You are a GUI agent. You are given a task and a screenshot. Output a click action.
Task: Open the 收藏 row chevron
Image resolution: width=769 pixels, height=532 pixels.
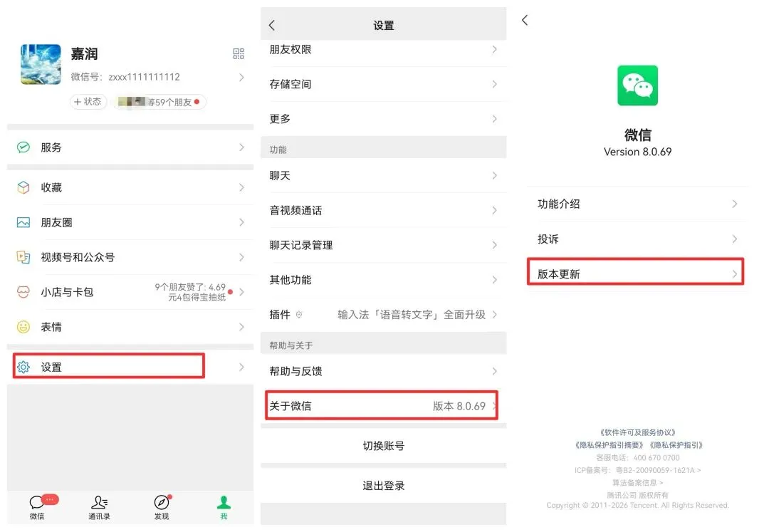click(241, 187)
